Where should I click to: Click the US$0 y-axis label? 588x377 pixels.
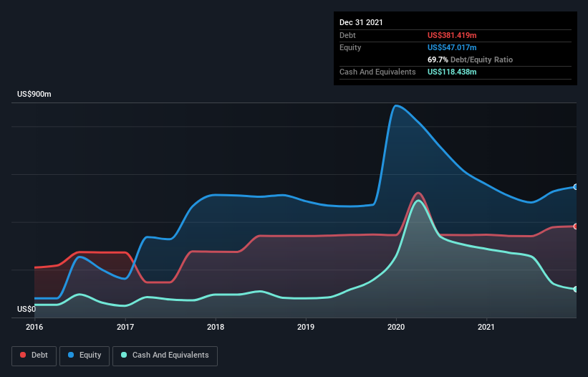[26, 309]
